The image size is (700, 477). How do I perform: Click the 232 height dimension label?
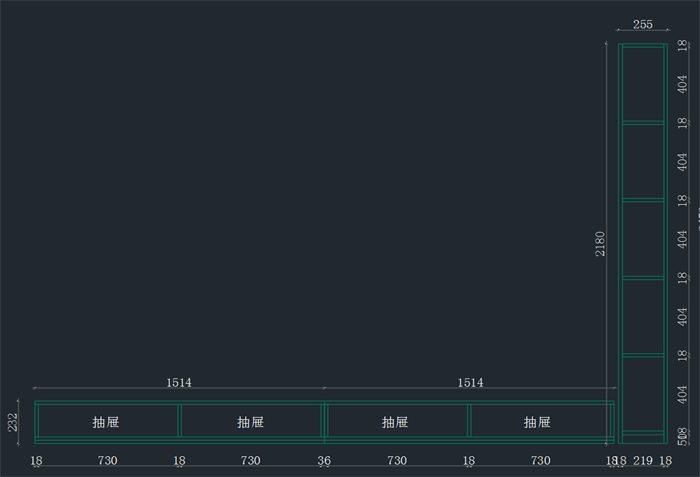point(13,422)
